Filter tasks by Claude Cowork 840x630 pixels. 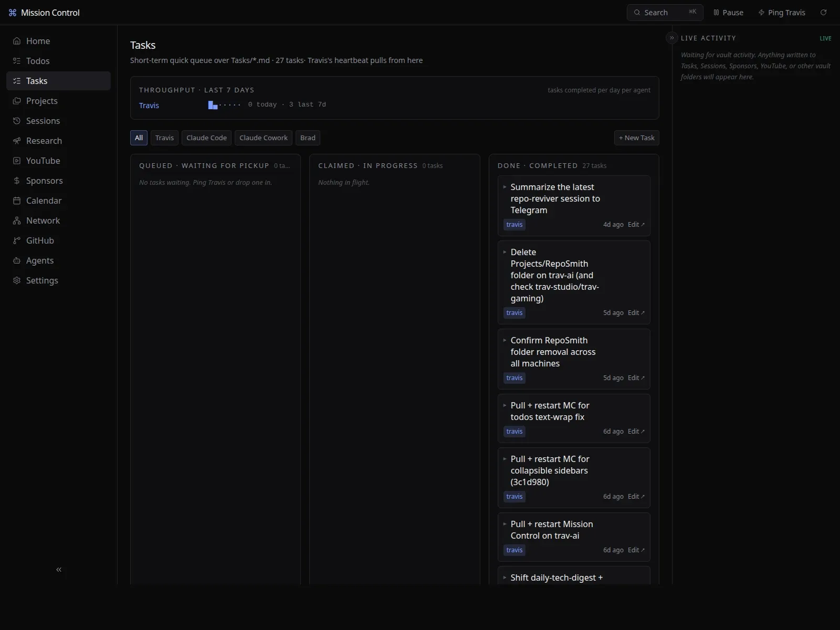point(264,138)
